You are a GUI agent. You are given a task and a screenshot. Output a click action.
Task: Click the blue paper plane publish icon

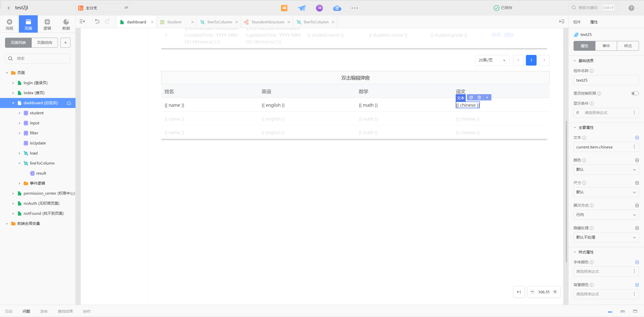point(302,8)
